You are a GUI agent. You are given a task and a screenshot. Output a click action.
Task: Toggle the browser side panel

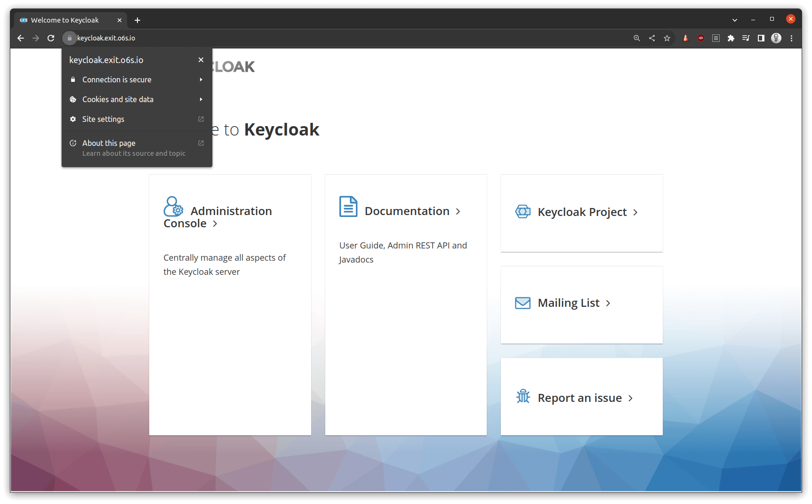pyautogui.click(x=761, y=38)
